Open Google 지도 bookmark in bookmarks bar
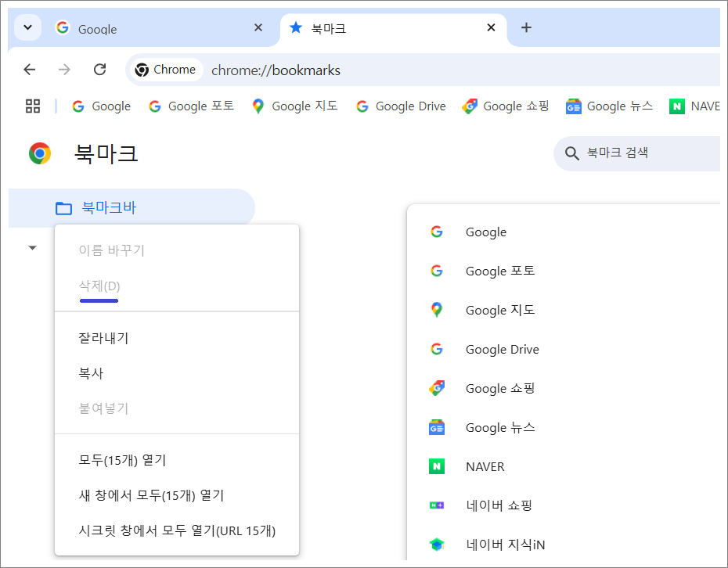Screen dimensions: 728x568 click(295, 106)
